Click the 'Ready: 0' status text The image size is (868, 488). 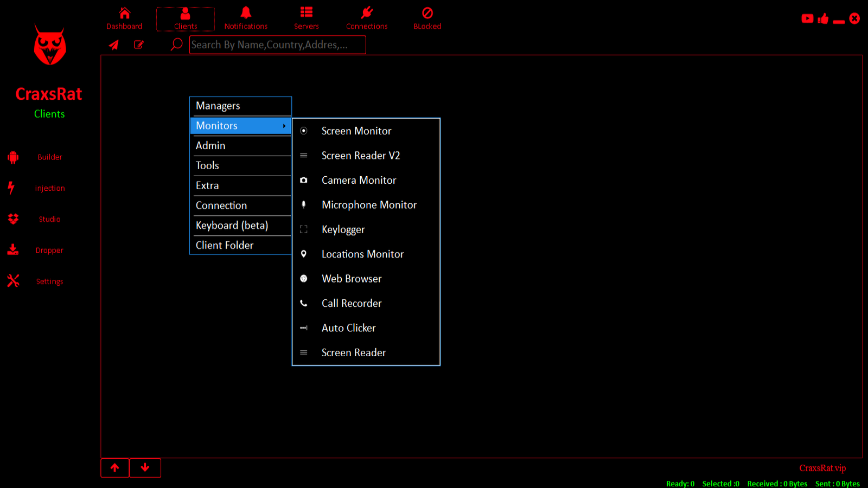pos(680,484)
